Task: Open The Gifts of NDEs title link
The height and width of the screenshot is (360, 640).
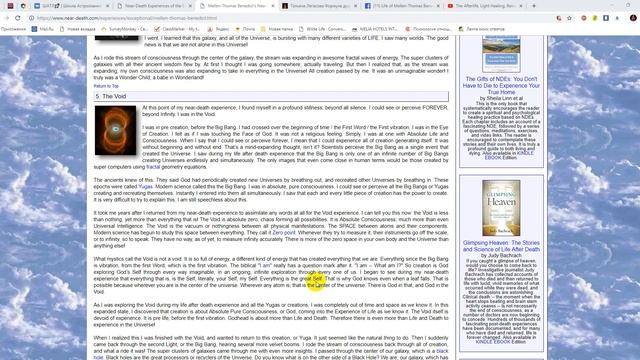Action: [501, 86]
